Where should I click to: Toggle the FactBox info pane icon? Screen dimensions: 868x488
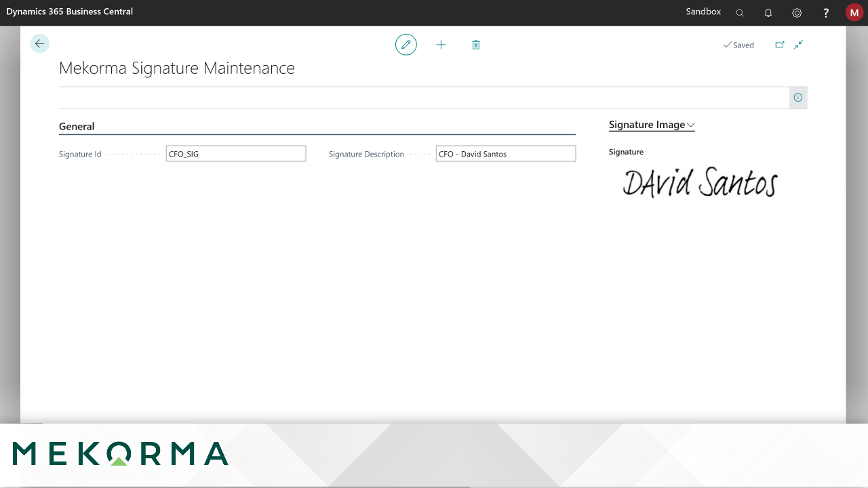tap(798, 98)
